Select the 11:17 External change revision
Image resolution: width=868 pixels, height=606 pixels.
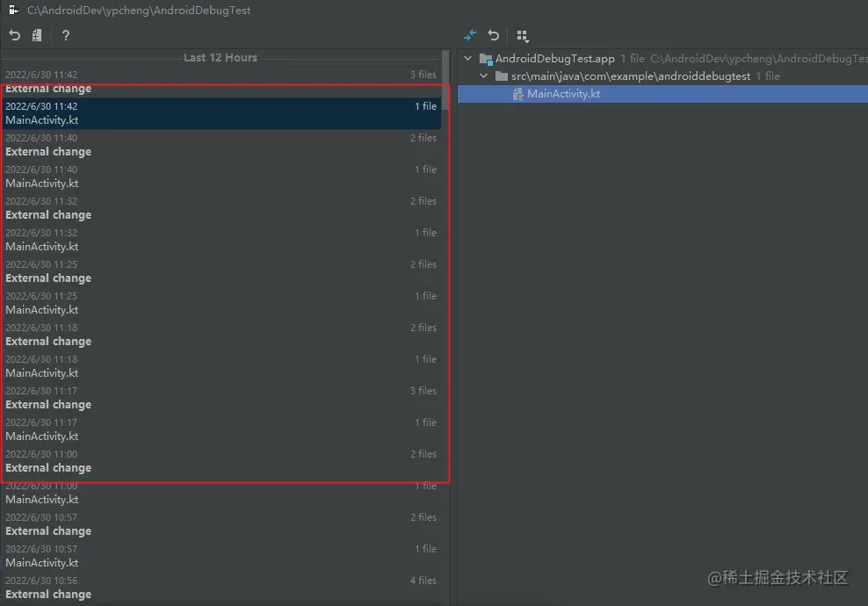pyautogui.click(x=221, y=397)
